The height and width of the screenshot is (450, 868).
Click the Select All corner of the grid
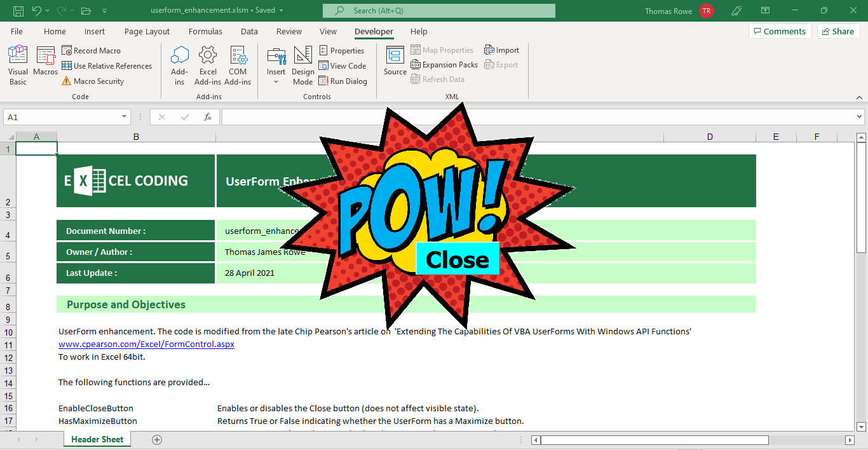(x=8, y=137)
